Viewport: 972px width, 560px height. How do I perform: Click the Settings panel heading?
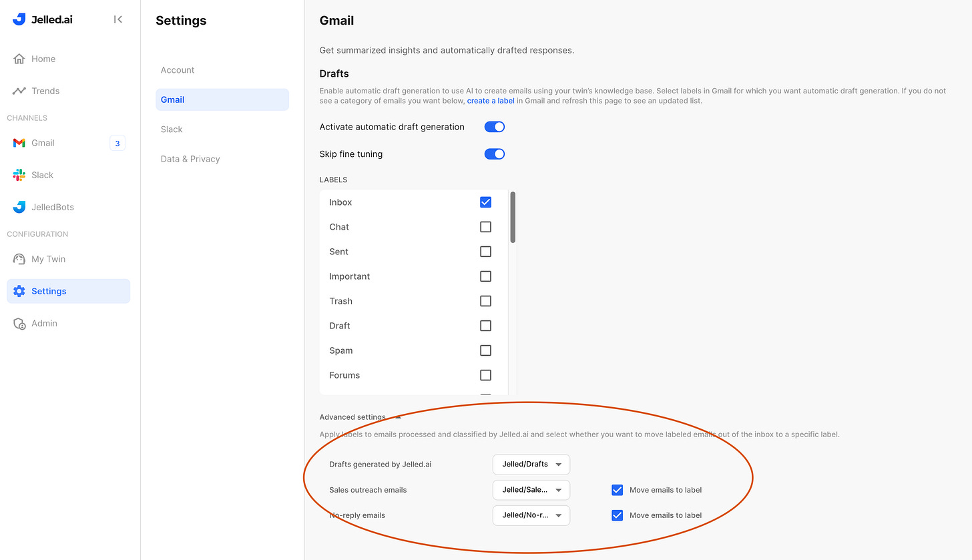[x=181, y=21]
